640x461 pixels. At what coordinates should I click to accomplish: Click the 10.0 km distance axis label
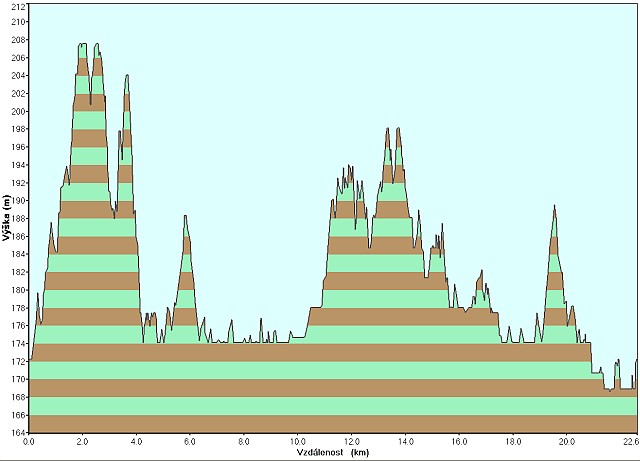(x=297, y=441)
